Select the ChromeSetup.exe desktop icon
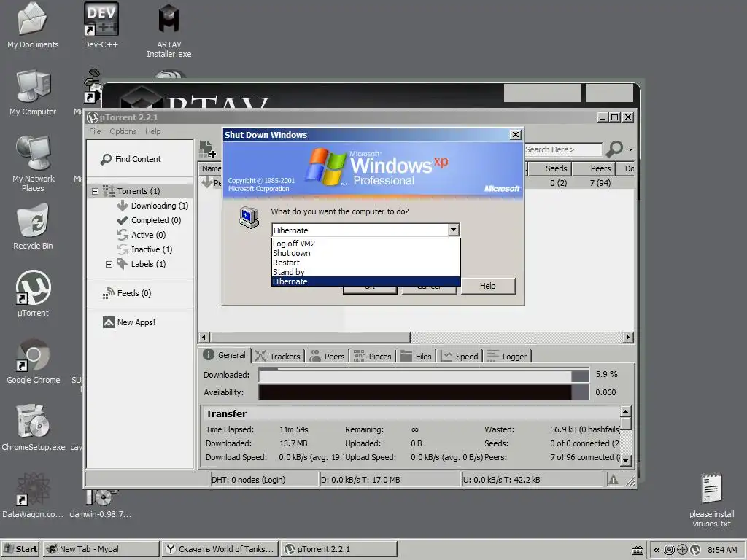 [x=32, y=427]
